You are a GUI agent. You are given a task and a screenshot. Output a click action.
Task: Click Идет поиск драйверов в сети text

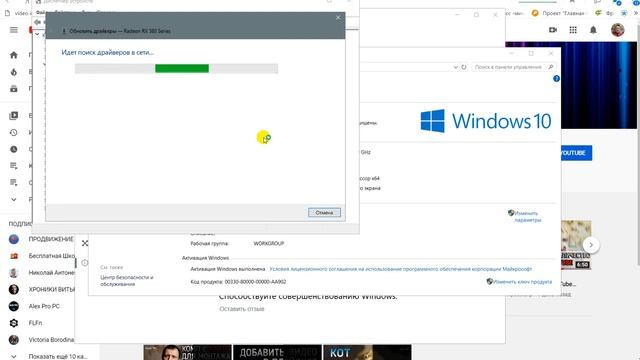click(107, 52)
